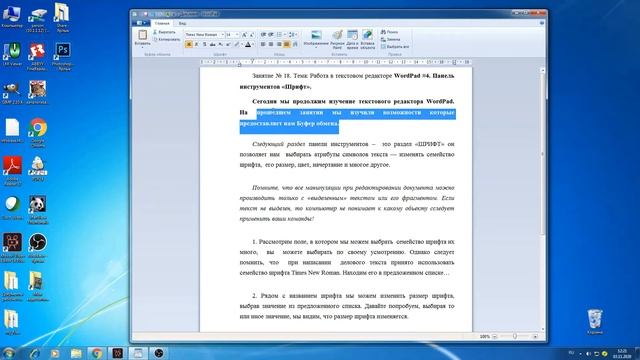Click the Increase indent icon

[271, 35]
